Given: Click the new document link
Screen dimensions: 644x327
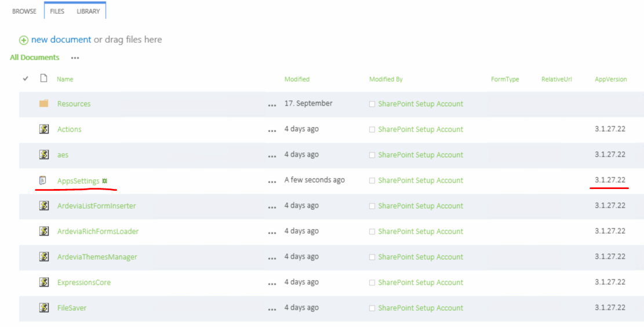Looking at the screenshot, I should tap(61, 40).
